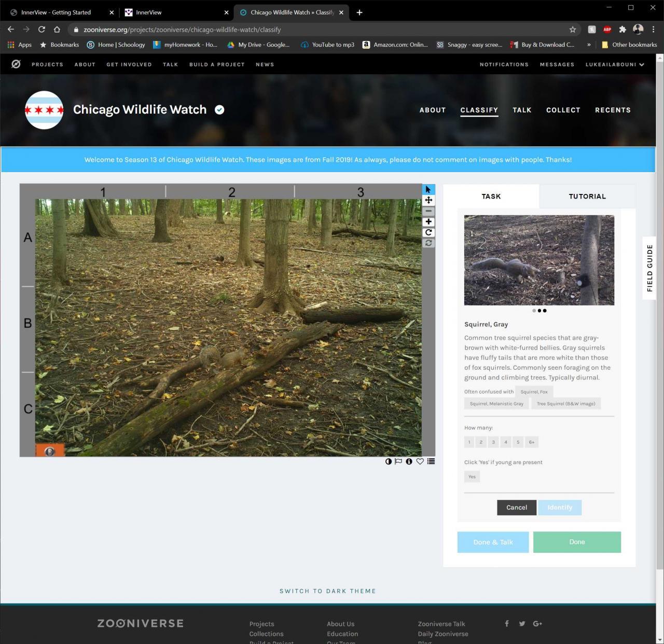Click the address bar URL

pos(182,30)
